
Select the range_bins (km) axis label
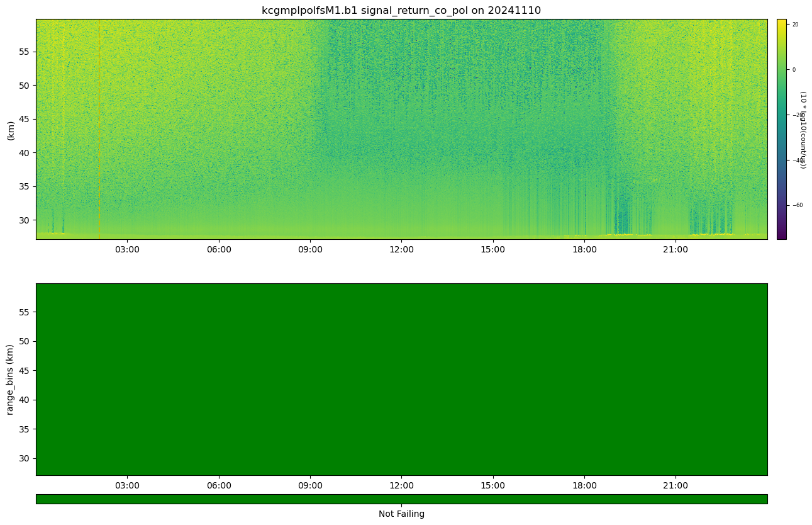(11, 379)
